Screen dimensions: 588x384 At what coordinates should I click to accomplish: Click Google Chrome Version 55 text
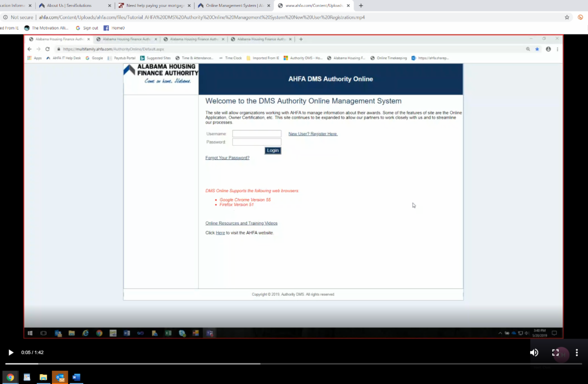pyautogui.click(x=245, y=200)
